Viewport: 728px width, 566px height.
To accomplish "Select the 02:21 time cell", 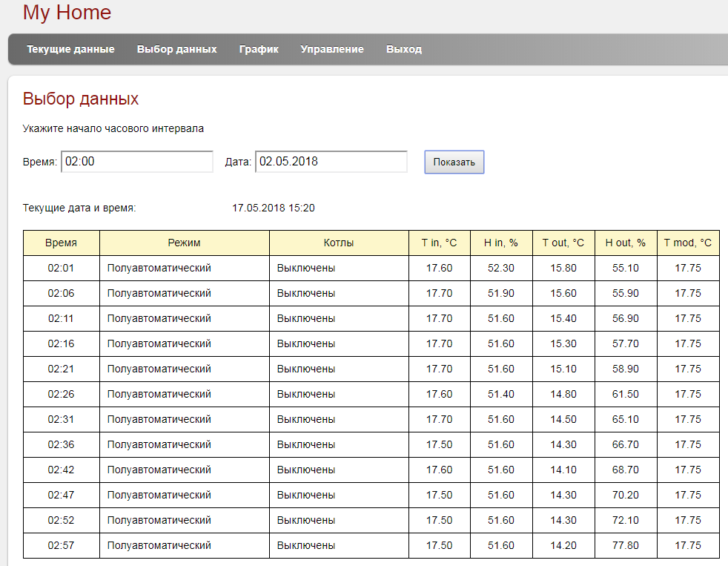I will click(x=61, y=369).
